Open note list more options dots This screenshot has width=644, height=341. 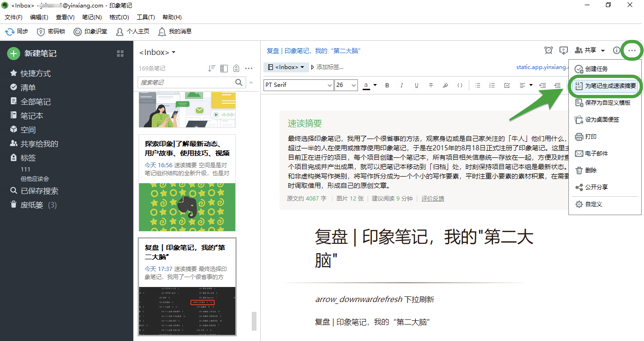(249, 68)
